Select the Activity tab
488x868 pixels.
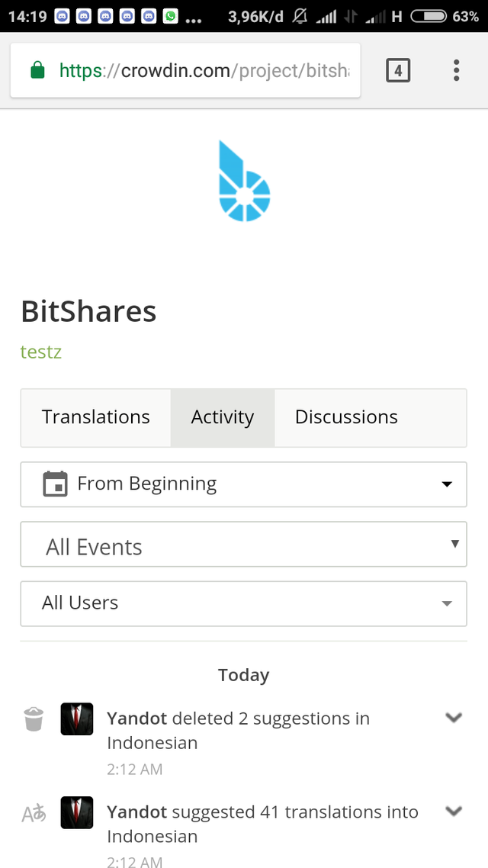pos(222,417)
